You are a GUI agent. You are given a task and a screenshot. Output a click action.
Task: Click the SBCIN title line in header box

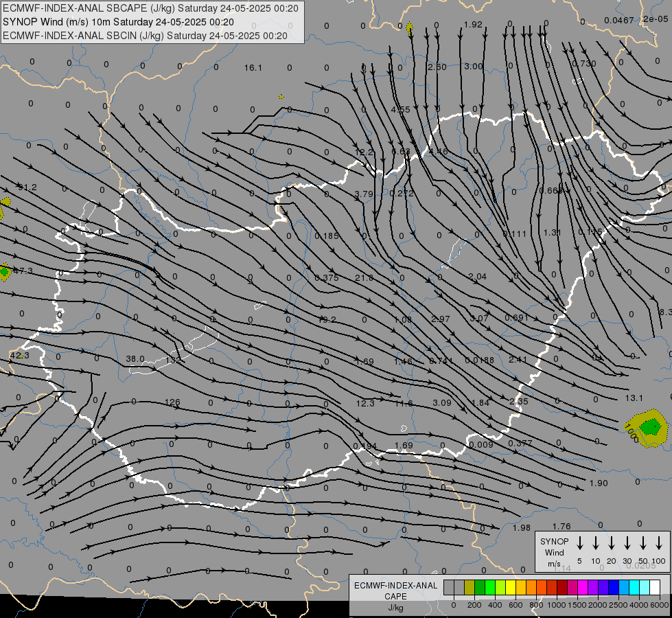(145, 36)
